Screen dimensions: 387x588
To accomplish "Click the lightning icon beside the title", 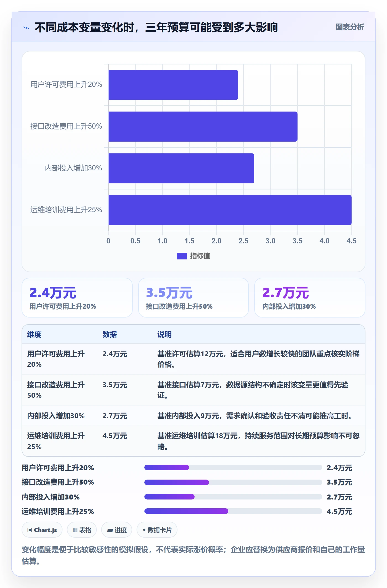I will click(x=26, y=28).
